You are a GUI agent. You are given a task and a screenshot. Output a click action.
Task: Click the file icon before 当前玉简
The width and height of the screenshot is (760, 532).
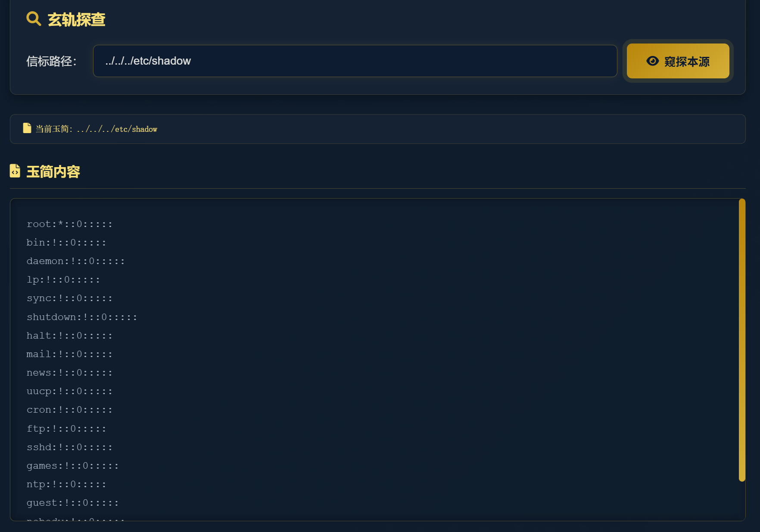(27, 128)
